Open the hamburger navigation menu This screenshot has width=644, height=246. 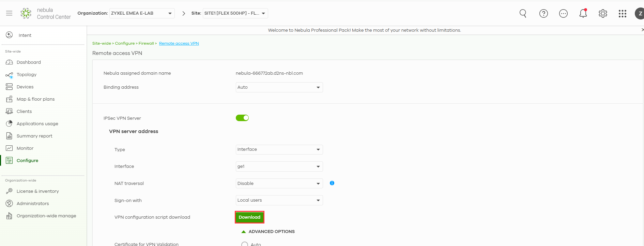pos(9,13)
